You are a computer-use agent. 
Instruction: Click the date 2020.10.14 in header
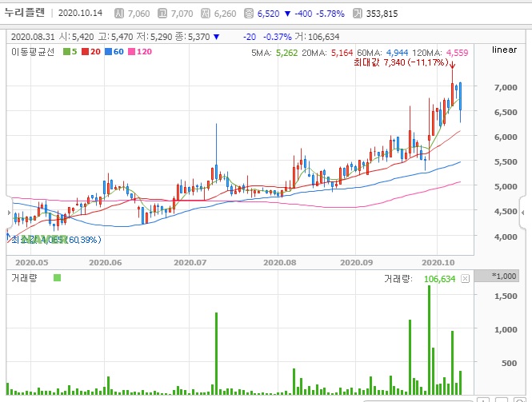(x=81, y=13)
